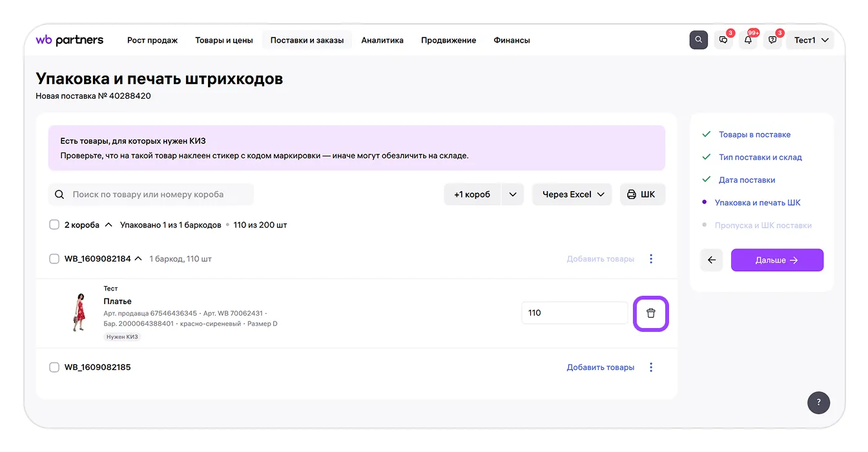Open the chat messages icon with badge 3

723,40
